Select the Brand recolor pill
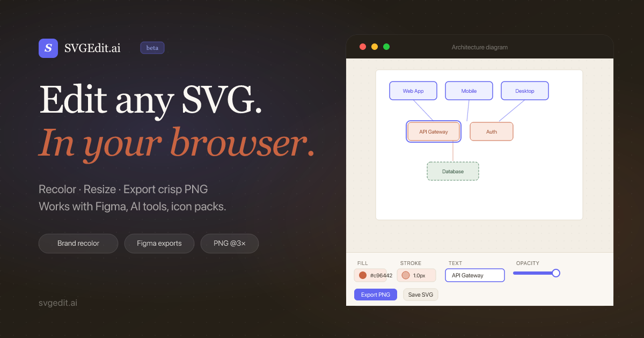The image size is (644, 338). pyautogui.click(x=78, y=244)
